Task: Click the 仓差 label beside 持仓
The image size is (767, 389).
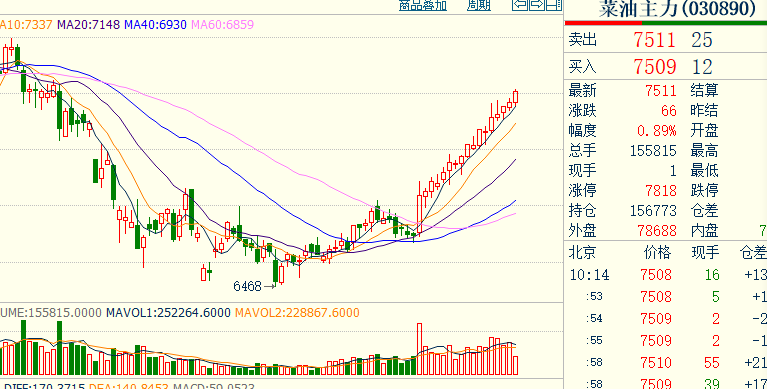Action: (704, 210)
